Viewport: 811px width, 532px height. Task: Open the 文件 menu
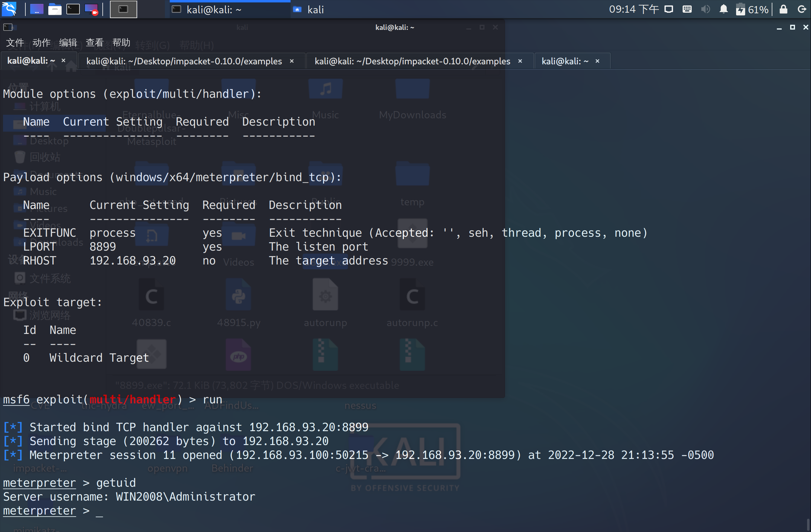[x=15, y=43]
